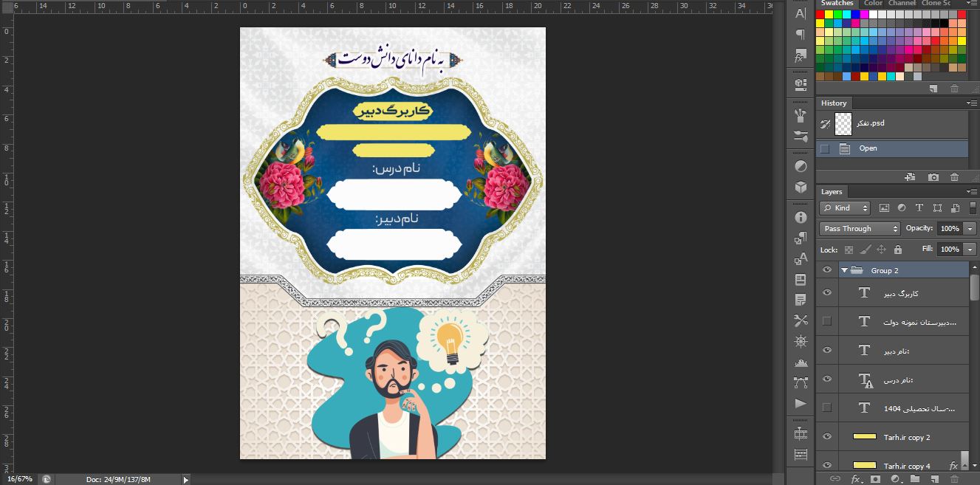Hide the نام درس: text layer

(x=827, y=379)
